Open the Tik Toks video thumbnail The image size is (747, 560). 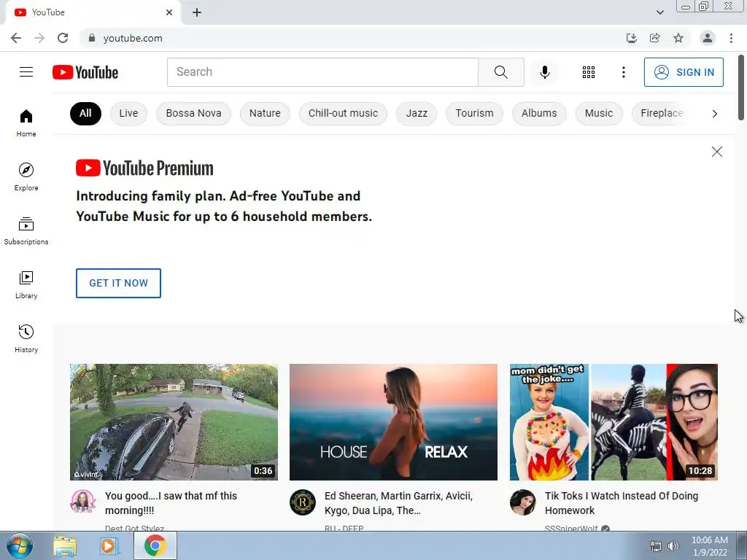(x=614, y=422)
